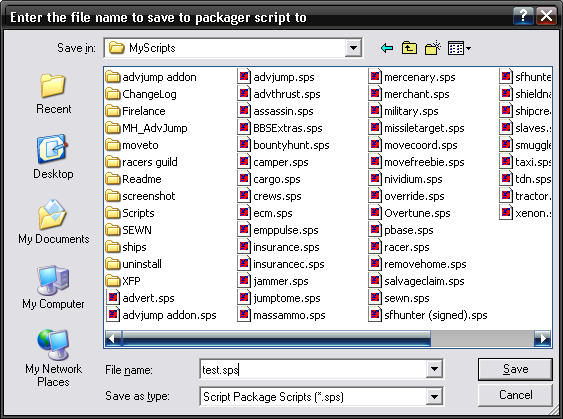Select file insurancec.sps
This screenshot has height=419, width=563.
(x=281, y=264)
